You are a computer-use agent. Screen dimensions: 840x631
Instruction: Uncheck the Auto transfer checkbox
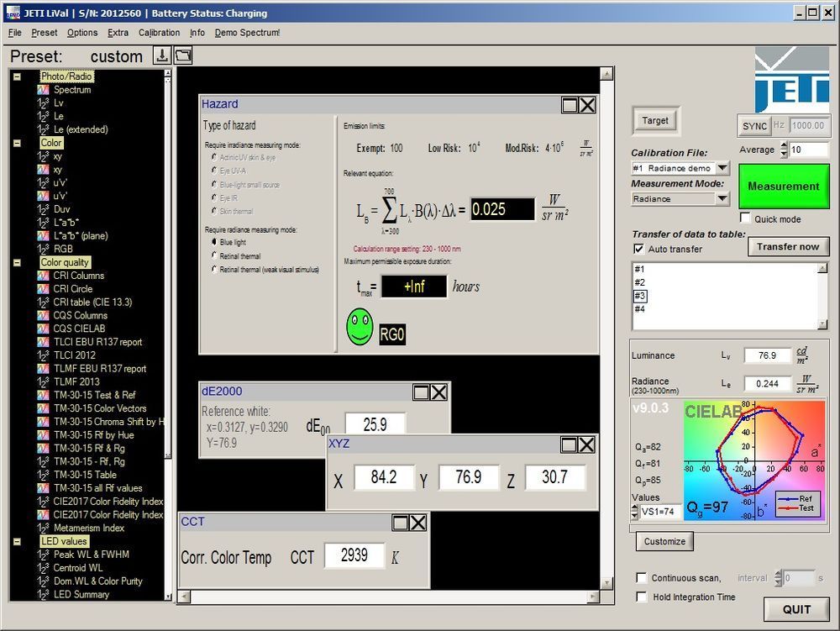pos(638,250)
